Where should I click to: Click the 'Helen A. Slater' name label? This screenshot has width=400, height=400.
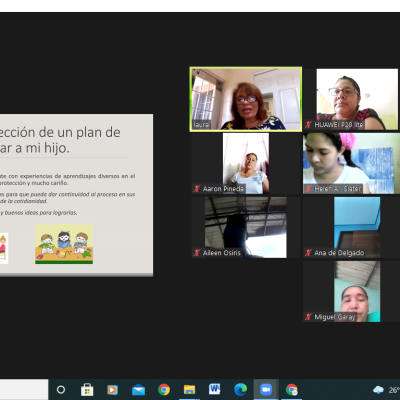pos(338,189)
